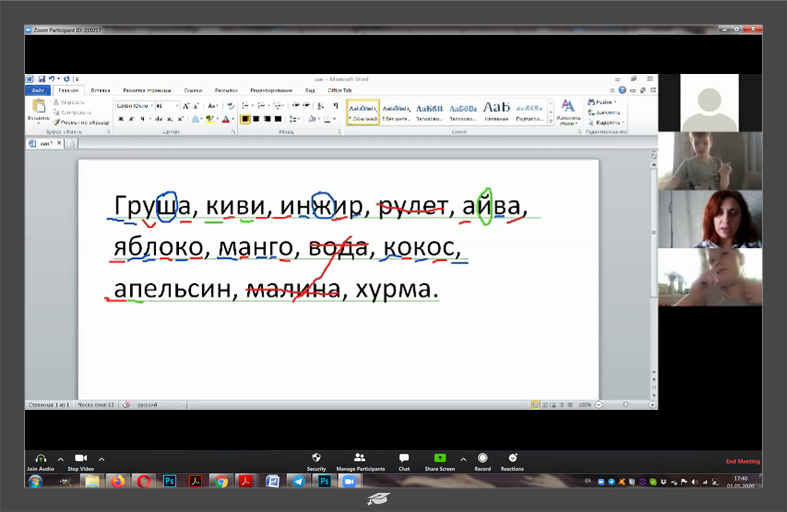Switch to the Вставка ribbon tab
This screenshot has height=512, width=787.
pyautogui.click(x=100, y=90)
